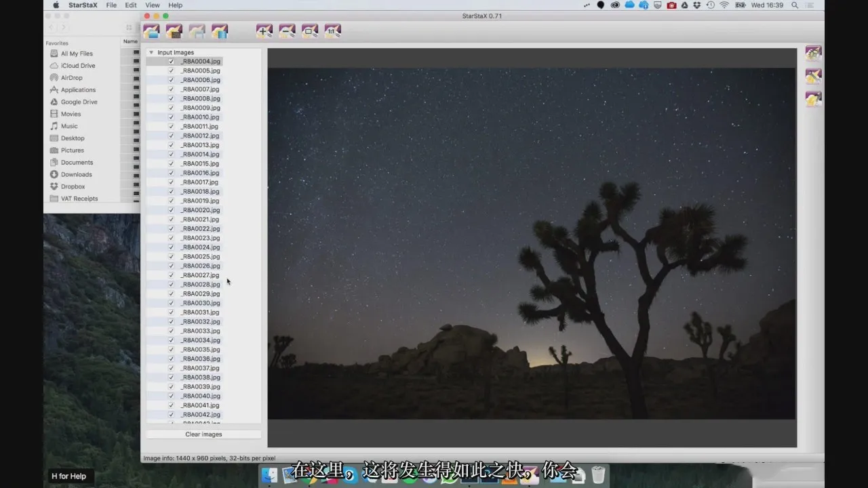The image size is (868, 488).
Task: Click the Wi-Fi status icon
Action: pyautogui.click(x=724, y=5)
